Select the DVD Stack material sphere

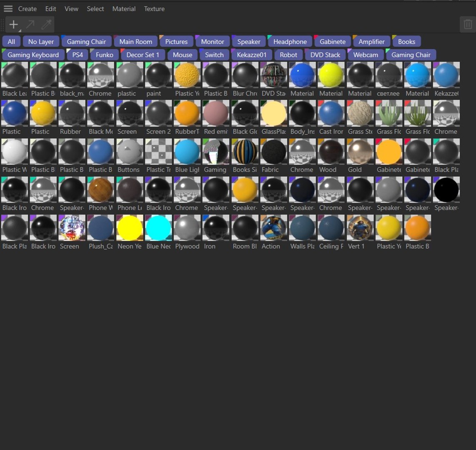tap(274, 75)
